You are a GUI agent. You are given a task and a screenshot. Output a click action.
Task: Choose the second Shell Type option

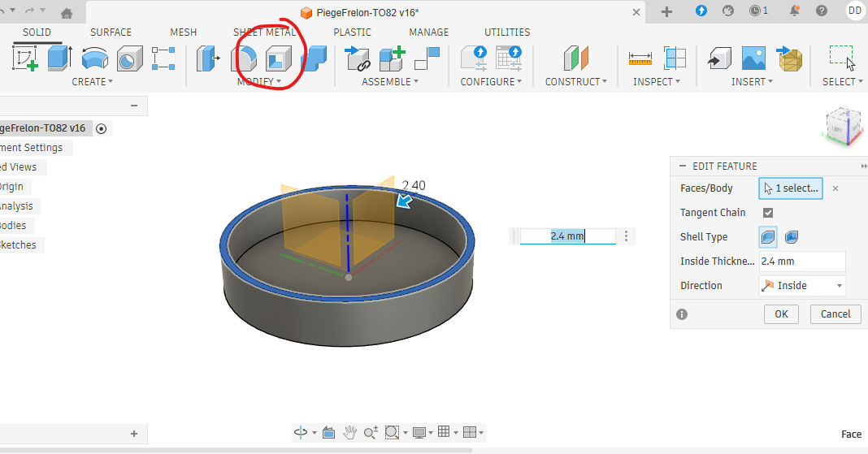point(791,237)
